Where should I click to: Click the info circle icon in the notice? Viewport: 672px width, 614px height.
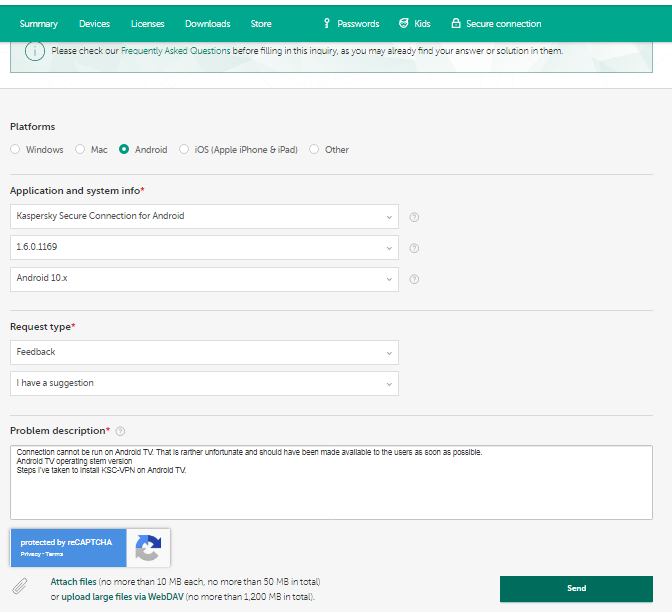tap(35, 51)
